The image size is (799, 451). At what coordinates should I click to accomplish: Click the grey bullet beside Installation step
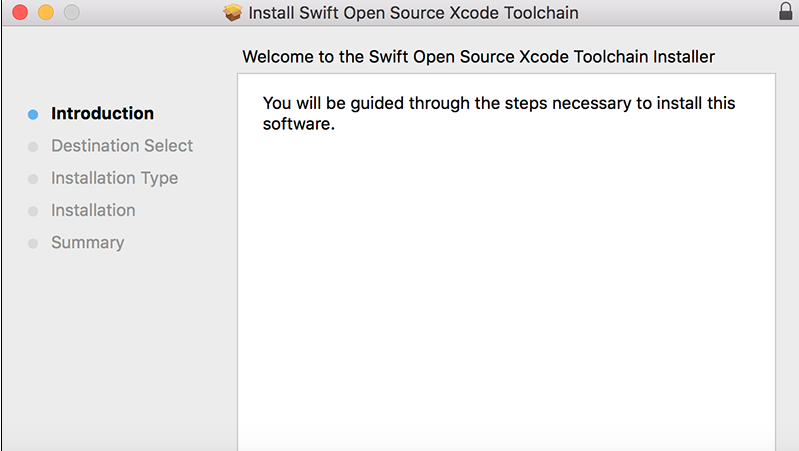pos(33,211)
